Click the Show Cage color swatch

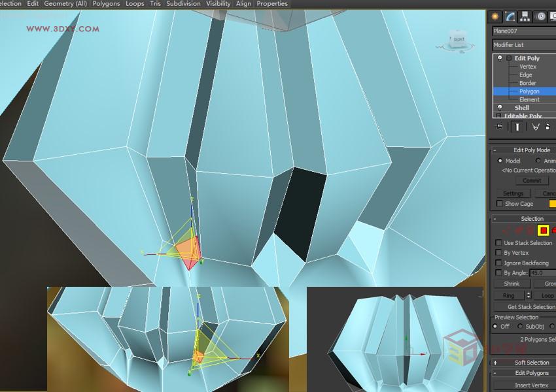pyautogui.click(x=551, y=203)
